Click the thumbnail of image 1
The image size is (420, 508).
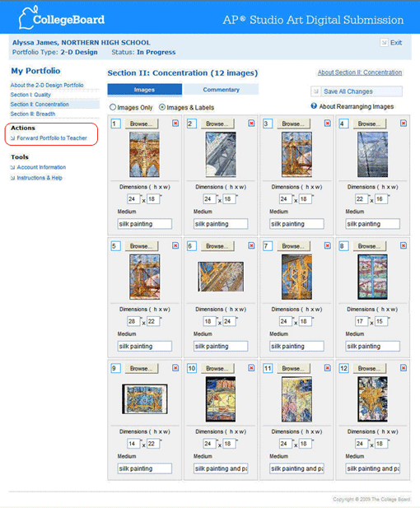[x=145, y=154]
